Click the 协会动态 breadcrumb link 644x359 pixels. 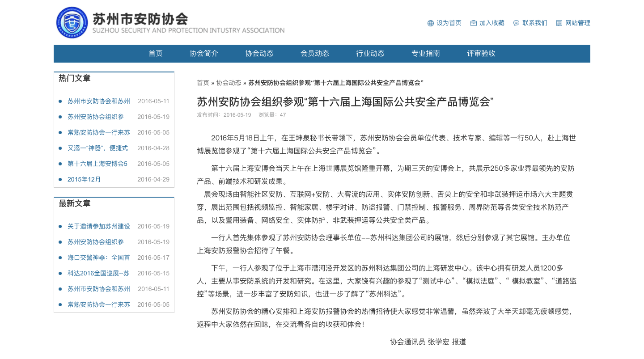(x=229, y=83)
